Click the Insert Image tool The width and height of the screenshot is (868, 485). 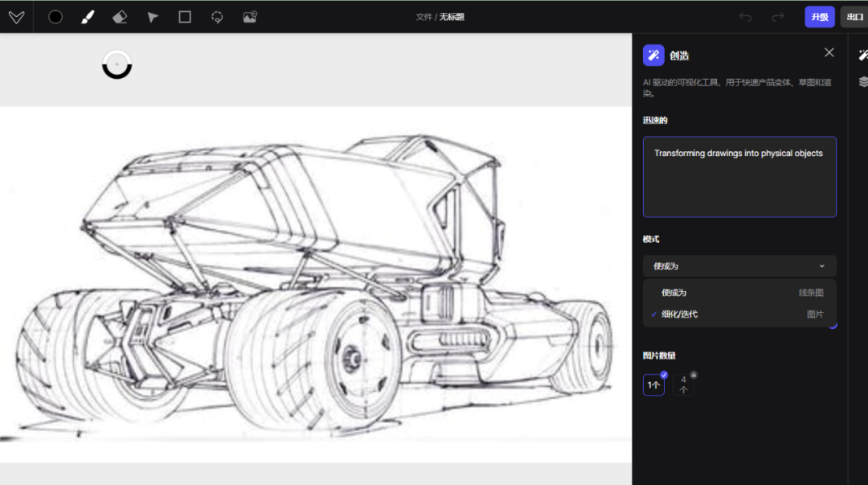tap(250, 17)
